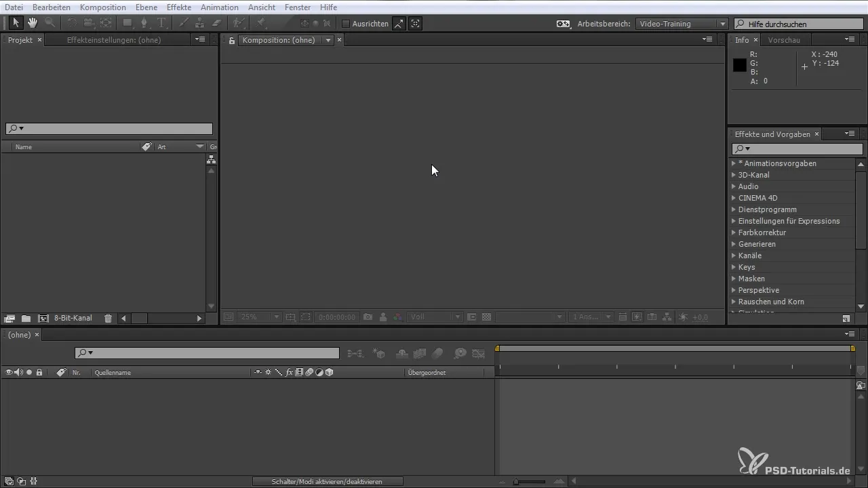The image size is (868, 488).
Task: Click the black color swatch in Info panel
Action: coord(740,65)
